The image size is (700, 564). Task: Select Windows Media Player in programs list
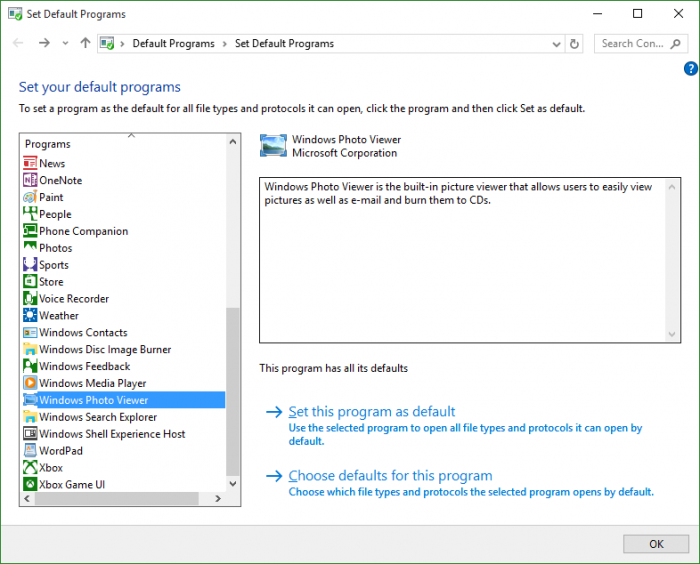click(92, 383)
